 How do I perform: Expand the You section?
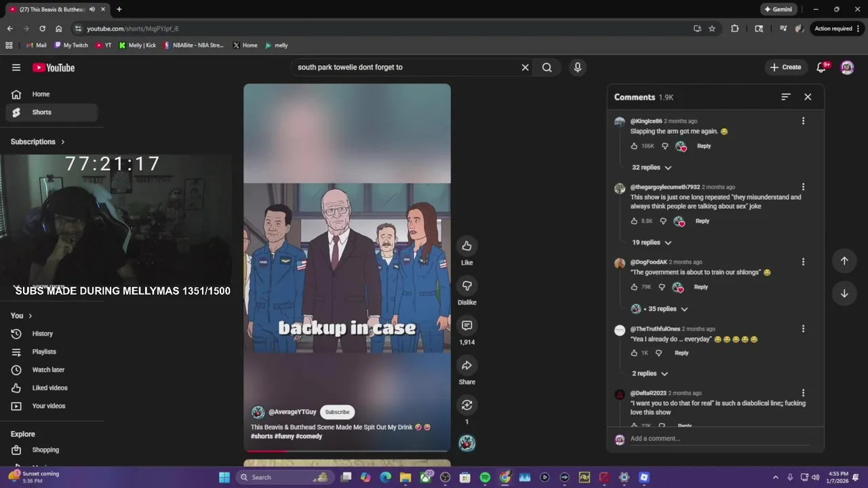tap(22, 316)
